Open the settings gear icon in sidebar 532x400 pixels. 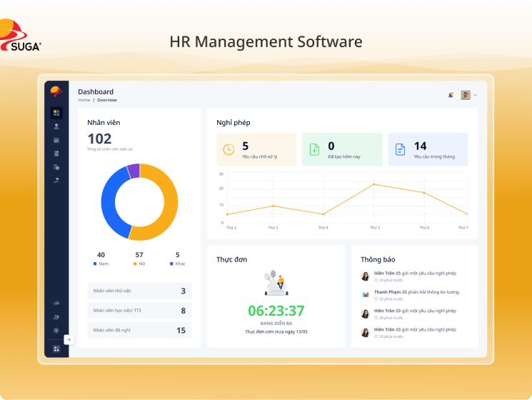(56, 331)
